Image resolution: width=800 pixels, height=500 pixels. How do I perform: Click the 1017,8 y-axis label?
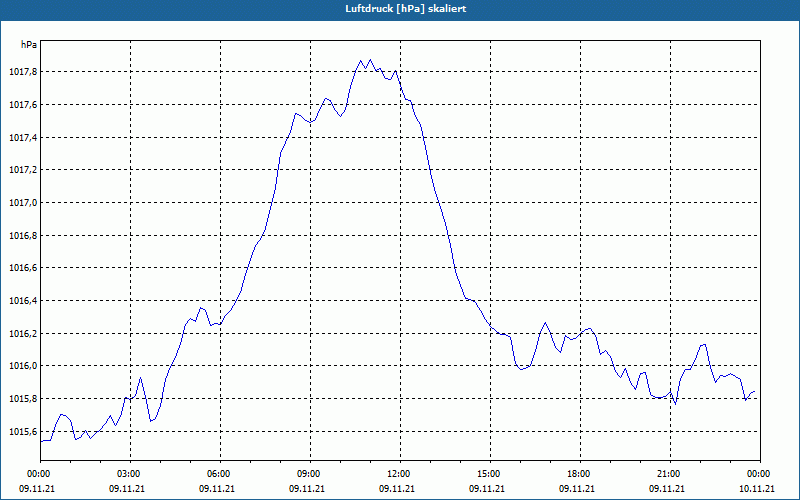click(x=23, y=72)
